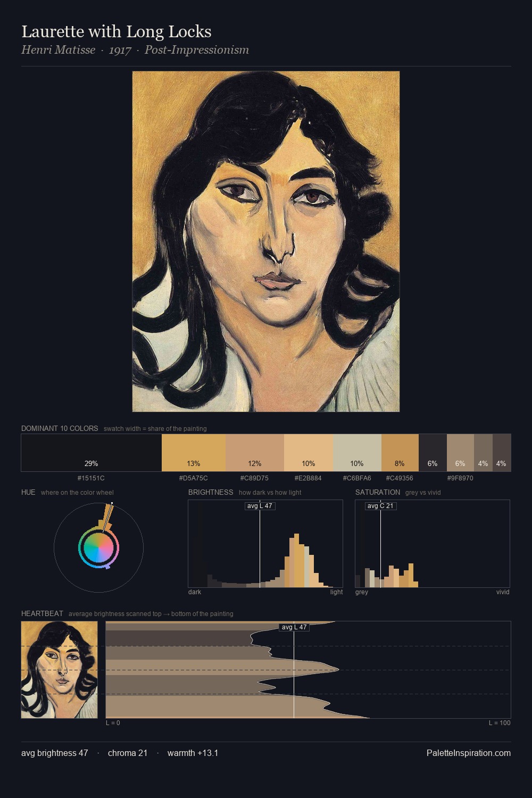Image resolution: width=532 pixels, height=798 pixels.
Task: Click the 'avg C 21' saturation label
Action: (381, 506)
